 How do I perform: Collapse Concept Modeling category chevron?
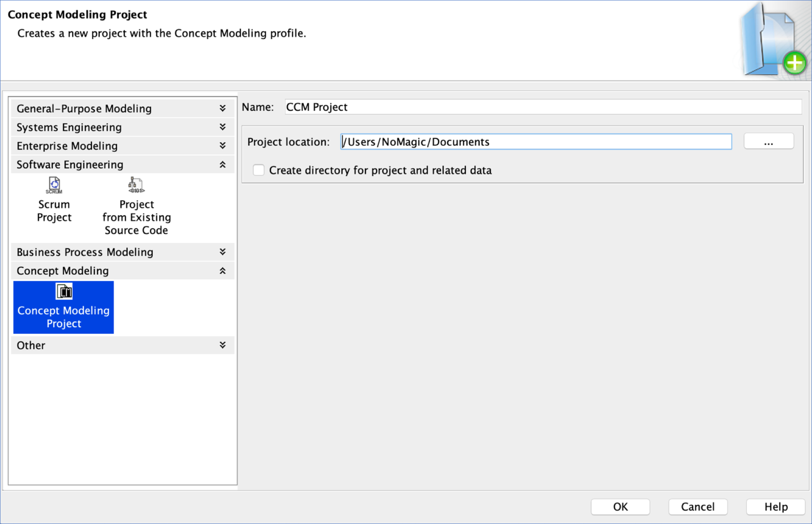[223, 271]
